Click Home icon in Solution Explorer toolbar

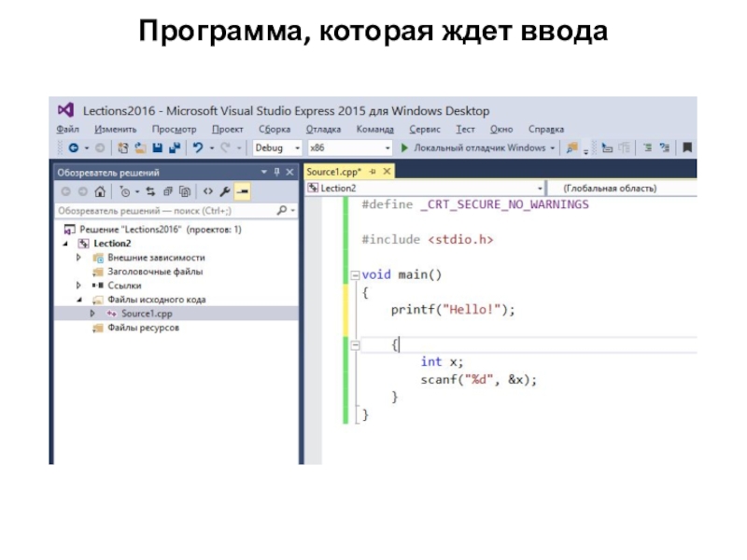(x=100, y=191)
